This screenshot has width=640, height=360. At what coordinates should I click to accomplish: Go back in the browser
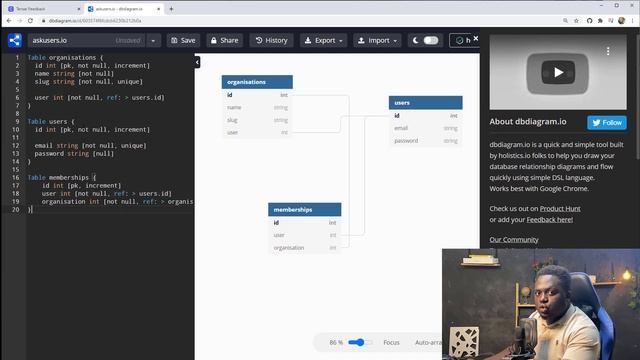pos(9,20)
